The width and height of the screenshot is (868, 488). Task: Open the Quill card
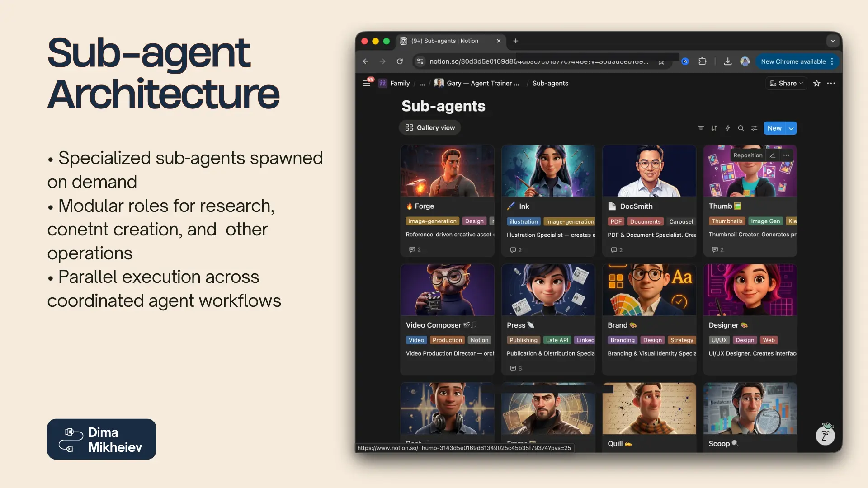[649, 417]
